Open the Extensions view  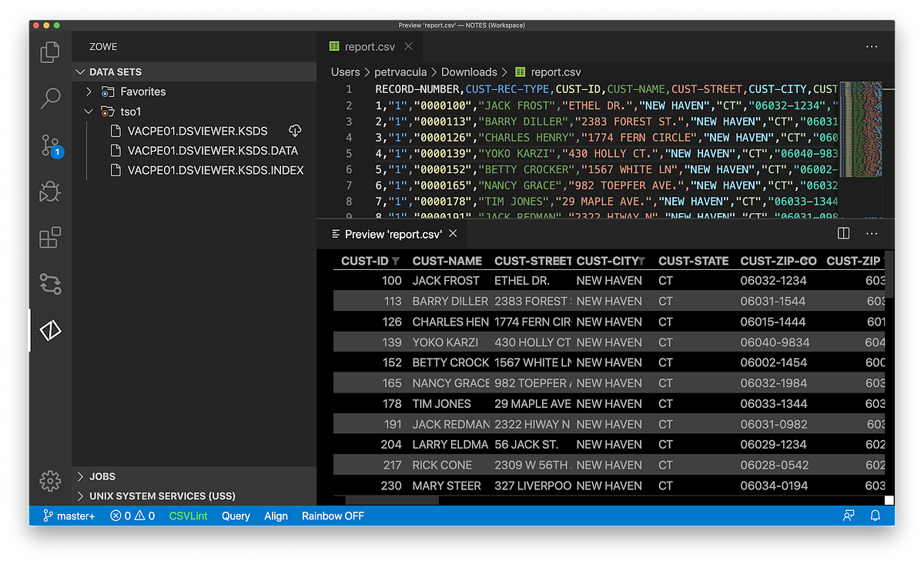[49, 238]
